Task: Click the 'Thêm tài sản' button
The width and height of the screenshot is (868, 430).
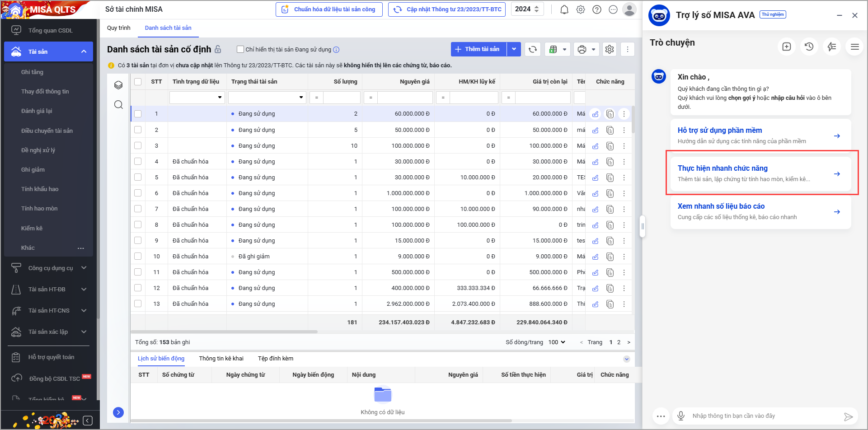Action: coord(479,49)
